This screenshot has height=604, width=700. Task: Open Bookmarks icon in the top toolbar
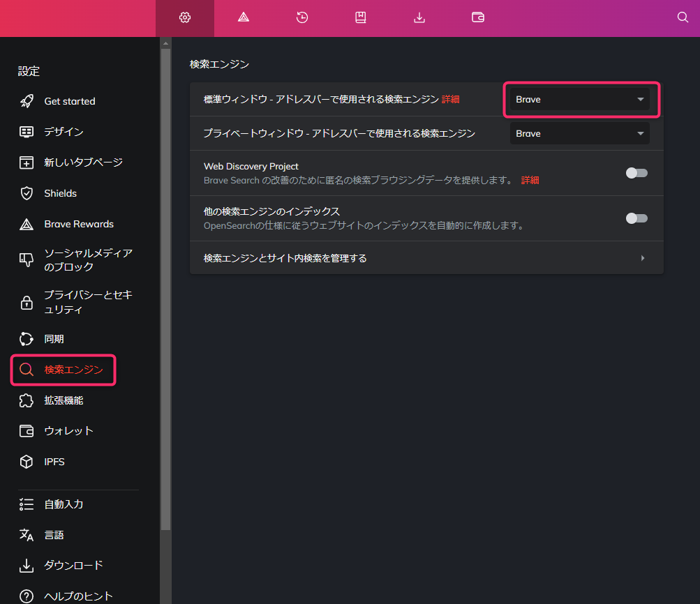click(361, 18)
